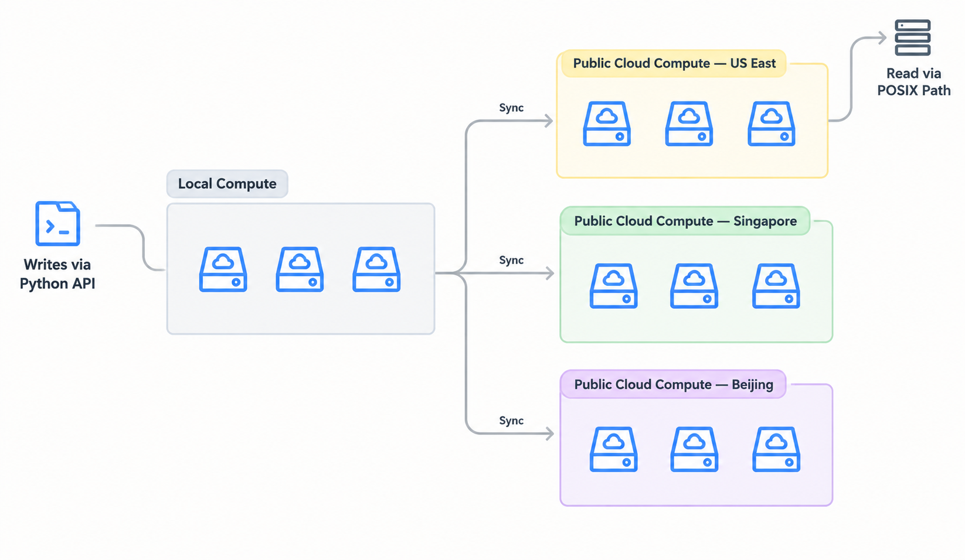Select the middle cloud disk icon in Local Compute
Image resolution: width=965 pixels, height=560 pixels.
[x=300, y=269]
